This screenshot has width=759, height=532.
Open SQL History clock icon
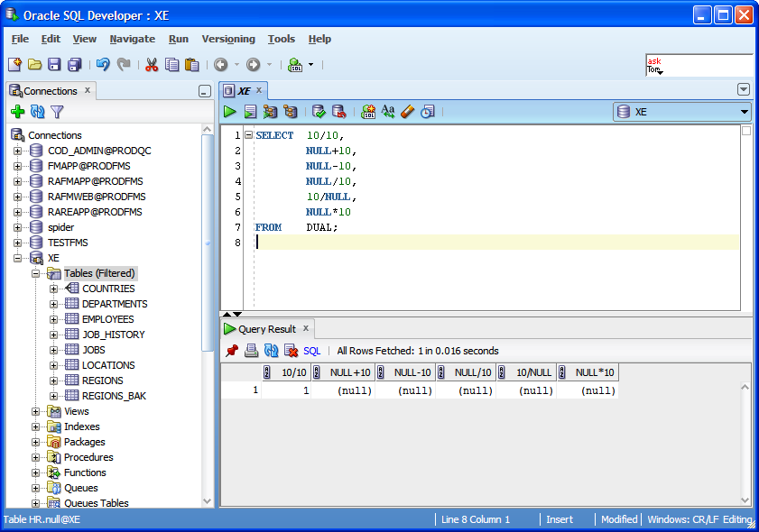[428, 112]
